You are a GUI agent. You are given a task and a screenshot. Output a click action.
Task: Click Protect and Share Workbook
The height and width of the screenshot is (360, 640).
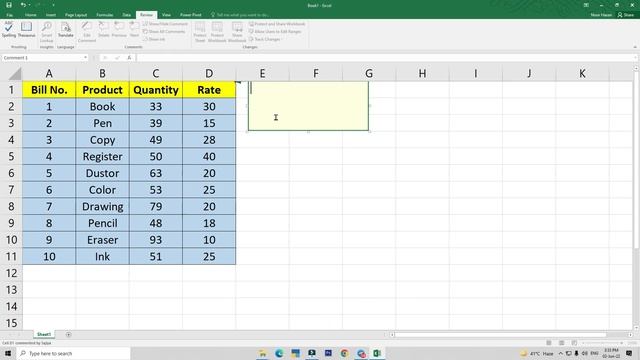tap(277, 24)
